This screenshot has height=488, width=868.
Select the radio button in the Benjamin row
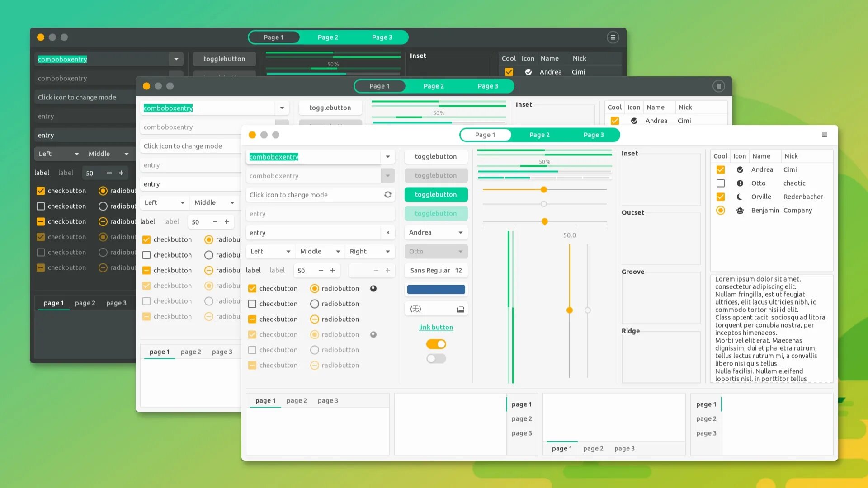pos(720,211)
